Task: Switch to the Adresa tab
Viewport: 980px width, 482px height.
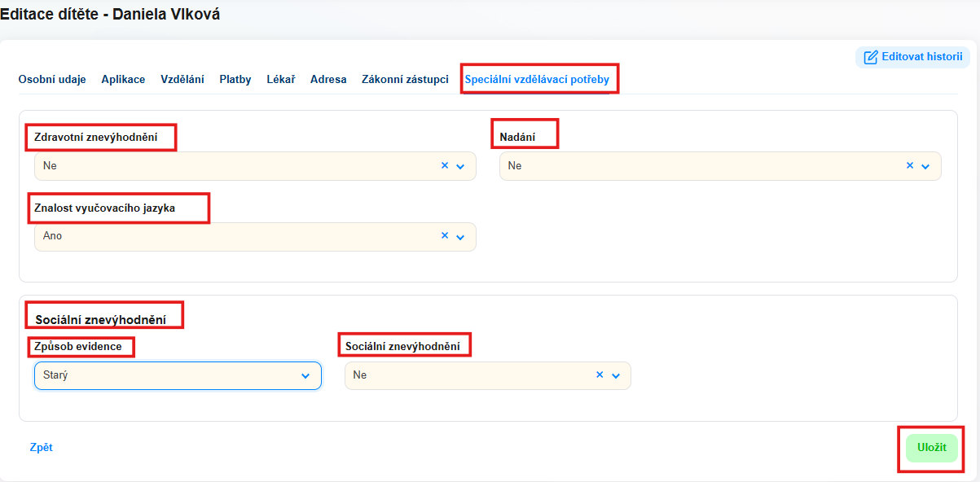Action: point(328,80)
